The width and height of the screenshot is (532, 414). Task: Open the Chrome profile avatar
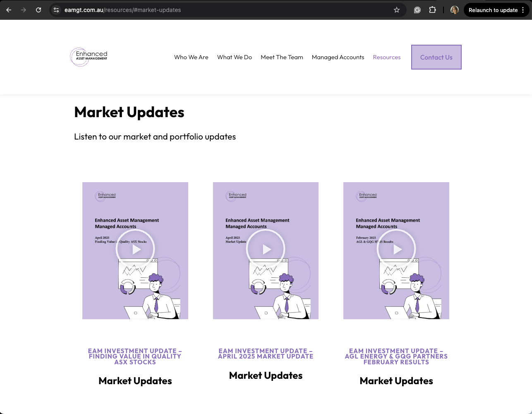(455, 10)
